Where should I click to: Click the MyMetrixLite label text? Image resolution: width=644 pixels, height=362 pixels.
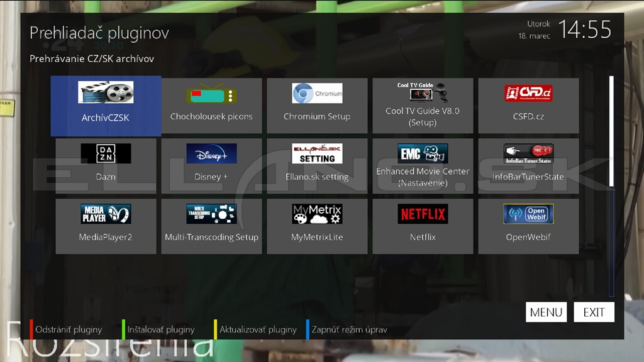(317, 237)
